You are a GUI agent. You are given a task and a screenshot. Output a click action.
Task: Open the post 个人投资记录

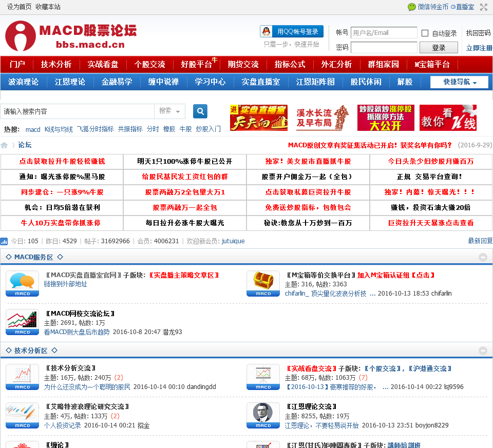point(62,425)
